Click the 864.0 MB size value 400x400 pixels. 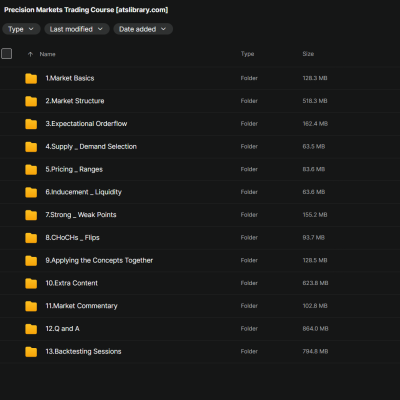[315, 329]
